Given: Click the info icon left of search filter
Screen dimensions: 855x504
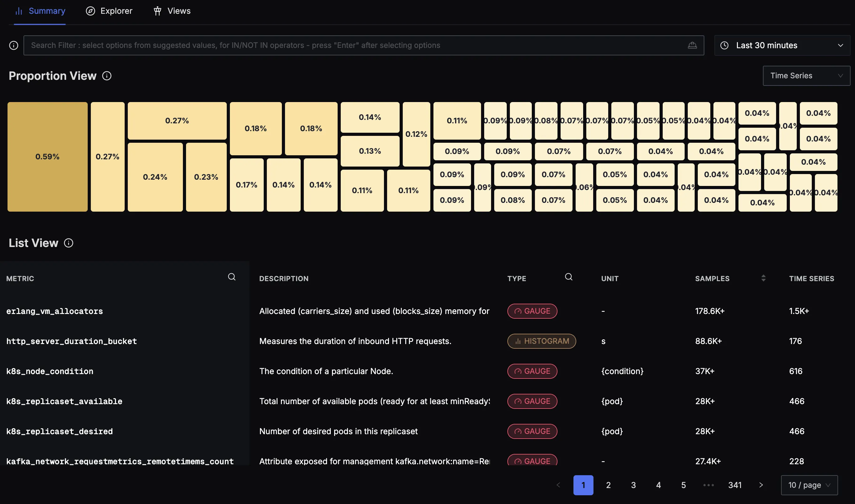Looking at the screenshot, I should (x=13, y=45).
